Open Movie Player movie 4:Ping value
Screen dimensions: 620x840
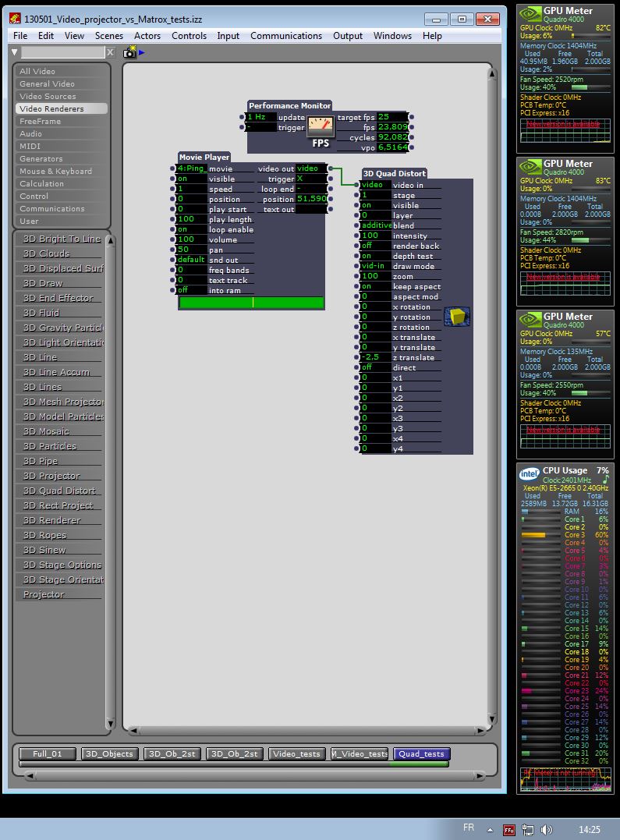pyautogui.click(x=192, y=168)
